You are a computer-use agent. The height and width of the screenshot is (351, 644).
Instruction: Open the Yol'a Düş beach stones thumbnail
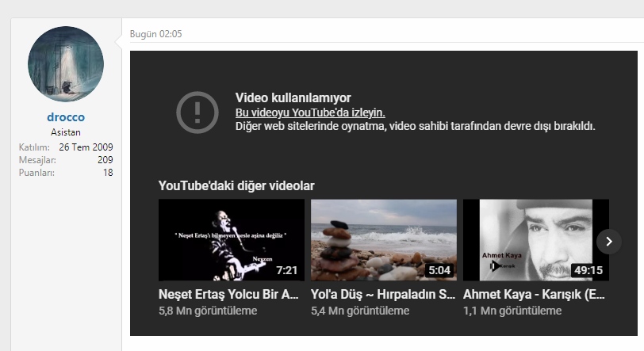(384, 240)
